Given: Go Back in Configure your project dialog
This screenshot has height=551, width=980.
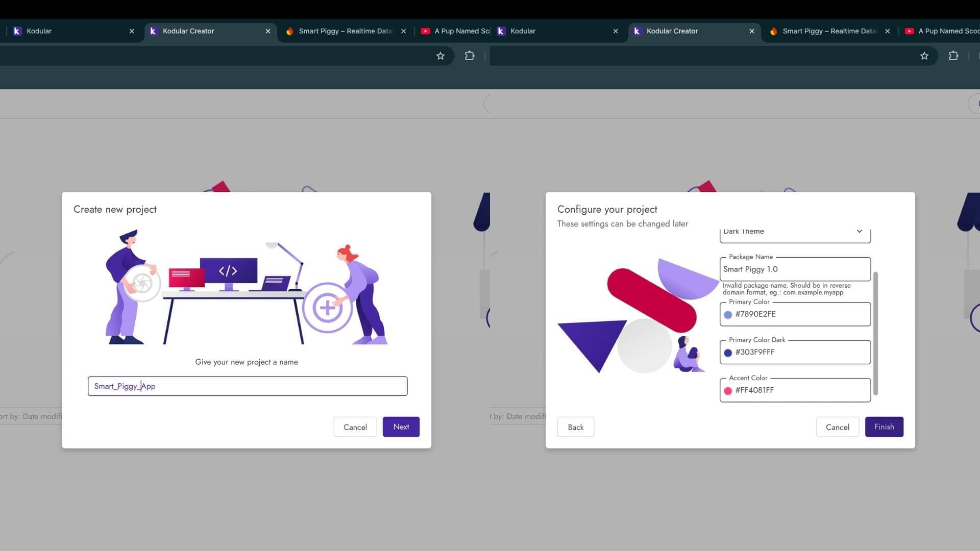Looking at the screenshot, I should pos(576,427).
